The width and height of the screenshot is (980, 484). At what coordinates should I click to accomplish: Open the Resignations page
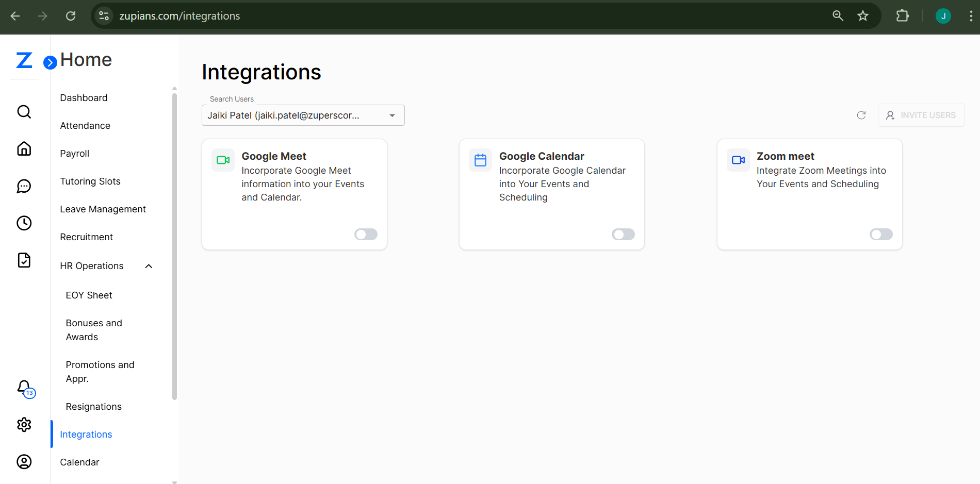coord(93,406)
